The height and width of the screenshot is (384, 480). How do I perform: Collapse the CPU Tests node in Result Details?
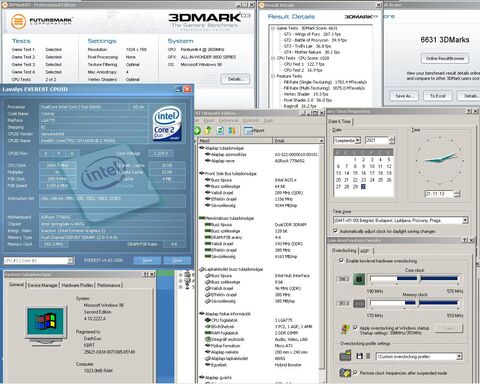click(x=273, y=58)
